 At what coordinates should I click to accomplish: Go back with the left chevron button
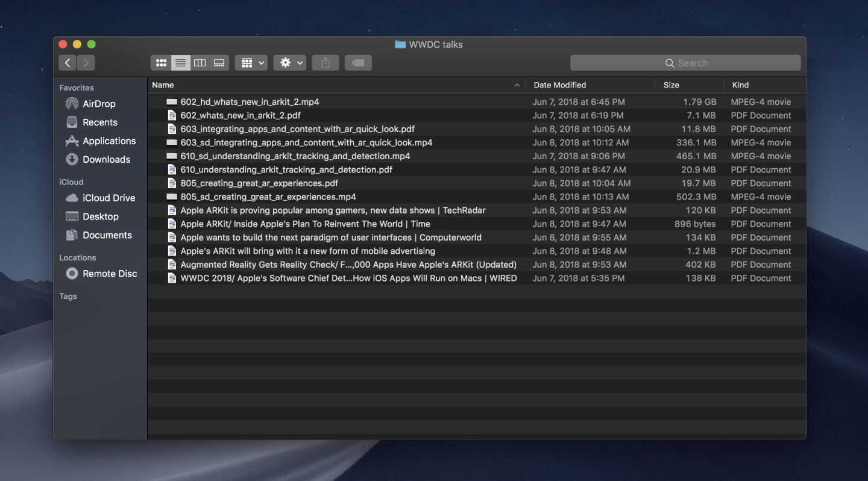point(68,63)
